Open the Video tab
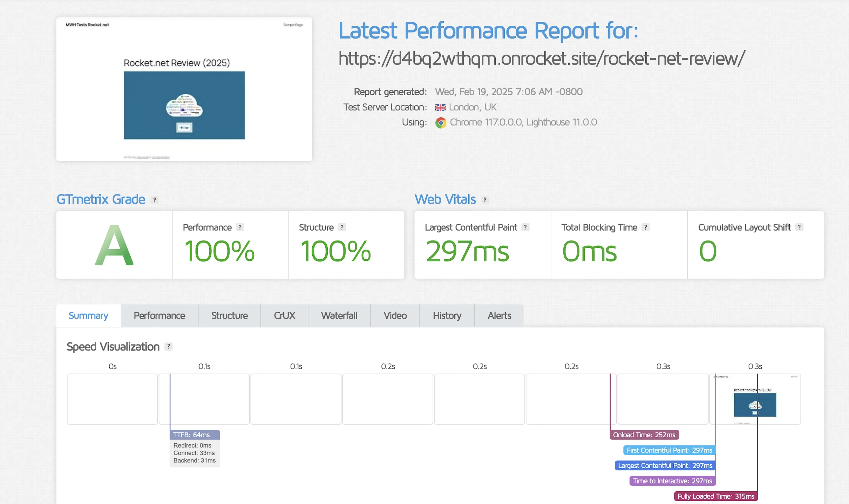 [x=395, y=315]
